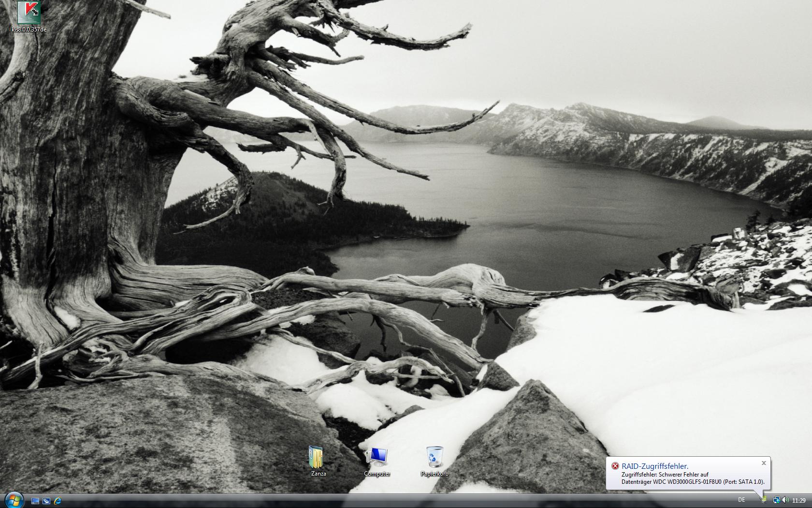The height and width of the screenshot is (508, 812).
Task: Open the Papierkorb recycle bin
Action: coord(435,461)
